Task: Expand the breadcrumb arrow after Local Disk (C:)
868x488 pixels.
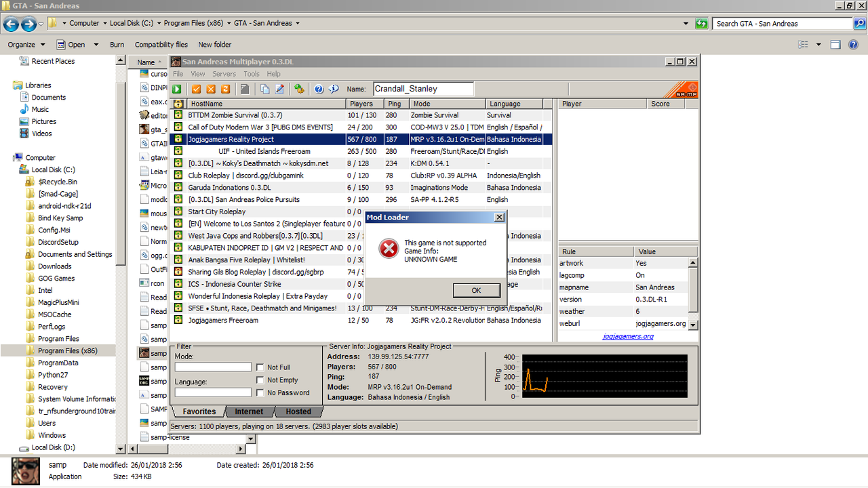Action: pyautogui.click(x=159, y=23)
